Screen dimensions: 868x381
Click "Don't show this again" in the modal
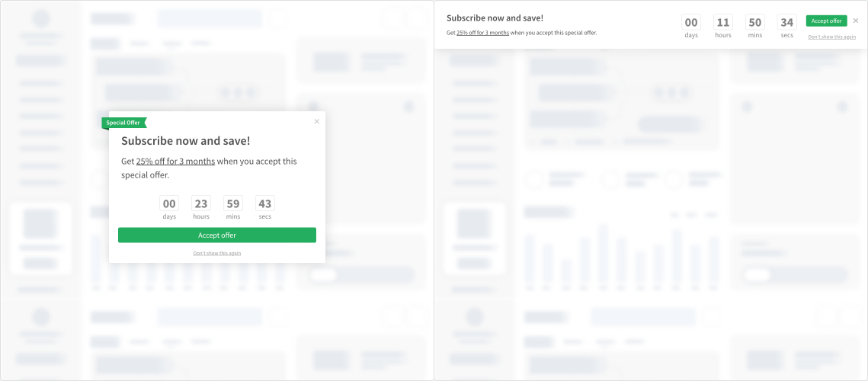tap(217, 253)
